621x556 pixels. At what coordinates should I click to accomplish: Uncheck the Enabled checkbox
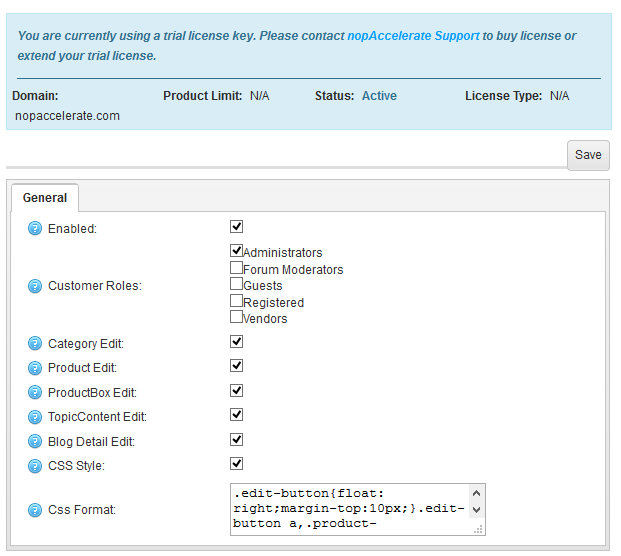click(237, 227)
